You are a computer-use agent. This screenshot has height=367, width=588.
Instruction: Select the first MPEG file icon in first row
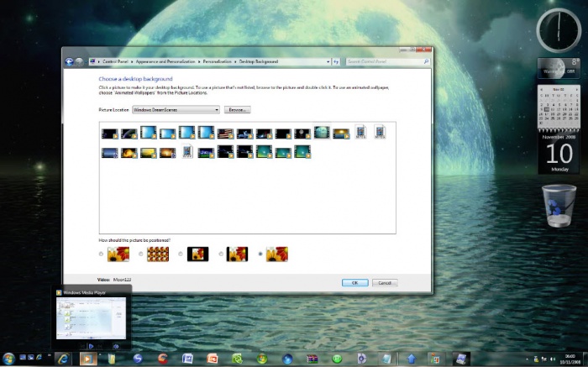(360, 132)
